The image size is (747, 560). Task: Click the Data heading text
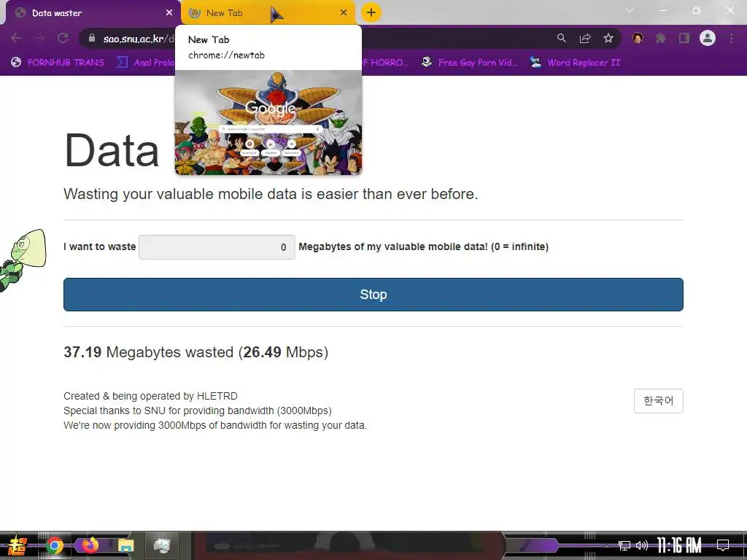[112, 150]
